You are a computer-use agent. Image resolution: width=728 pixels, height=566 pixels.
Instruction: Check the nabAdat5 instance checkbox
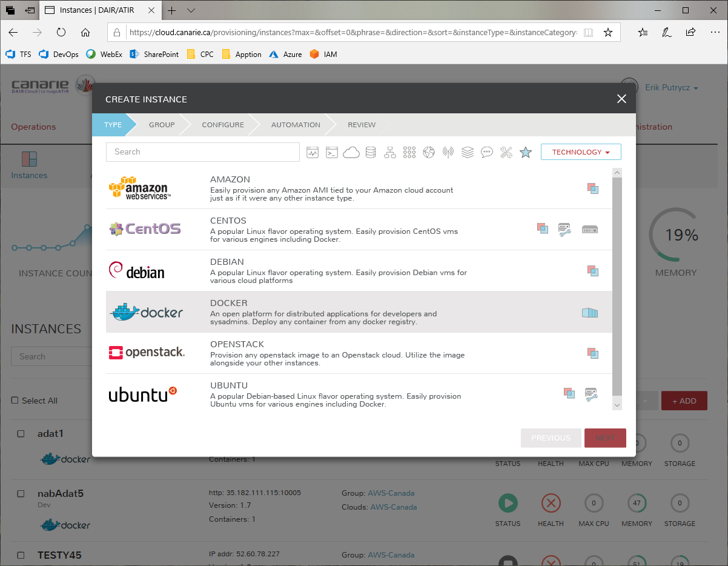coord(21,494)
